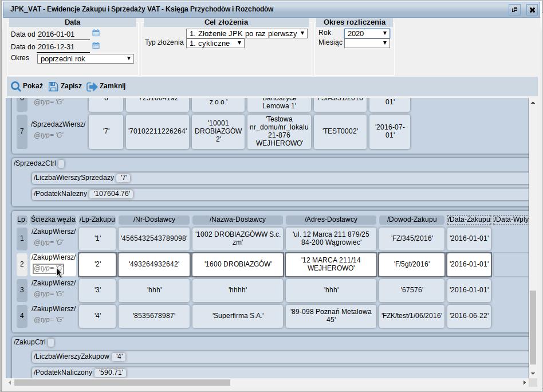Click the '67576' document cell
Image resolution: width=543 pixels, height=392 pixels.
tap(412, 290)
